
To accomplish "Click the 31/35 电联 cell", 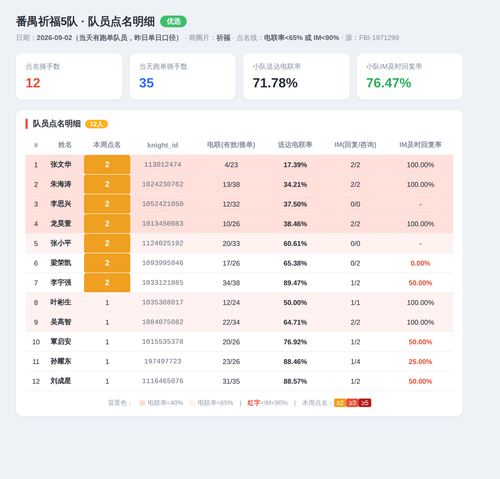I will [x=231, y=381].
